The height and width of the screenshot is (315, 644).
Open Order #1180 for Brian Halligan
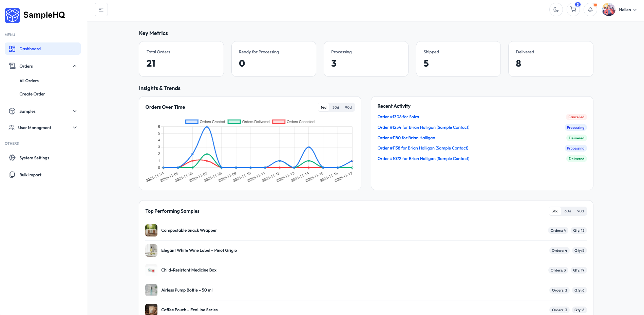click(406, 138)
